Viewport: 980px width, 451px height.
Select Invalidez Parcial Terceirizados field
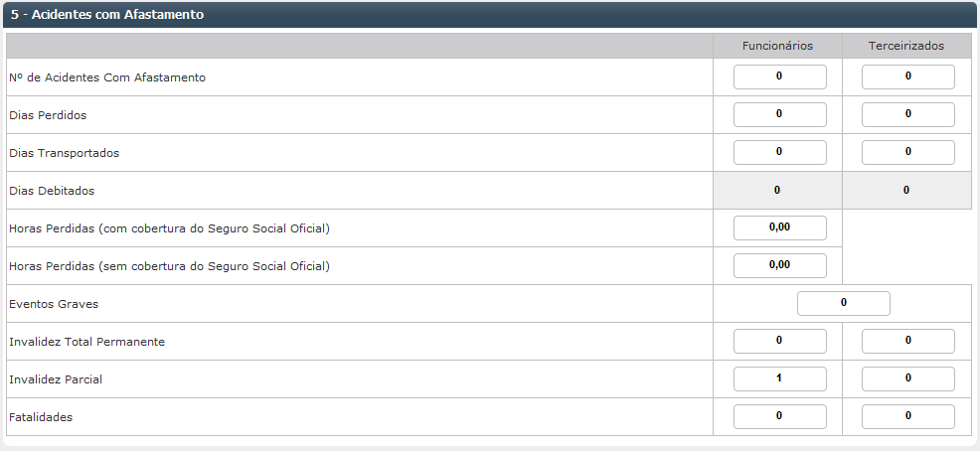coord(907,379)
